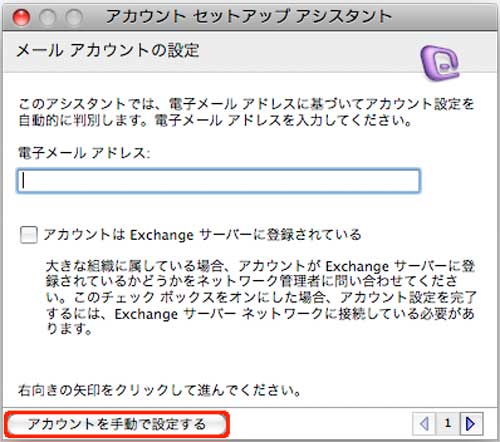Click the 電子メール アドレスを入力してください sentence

pyautogui.click(x=283, y=120)
